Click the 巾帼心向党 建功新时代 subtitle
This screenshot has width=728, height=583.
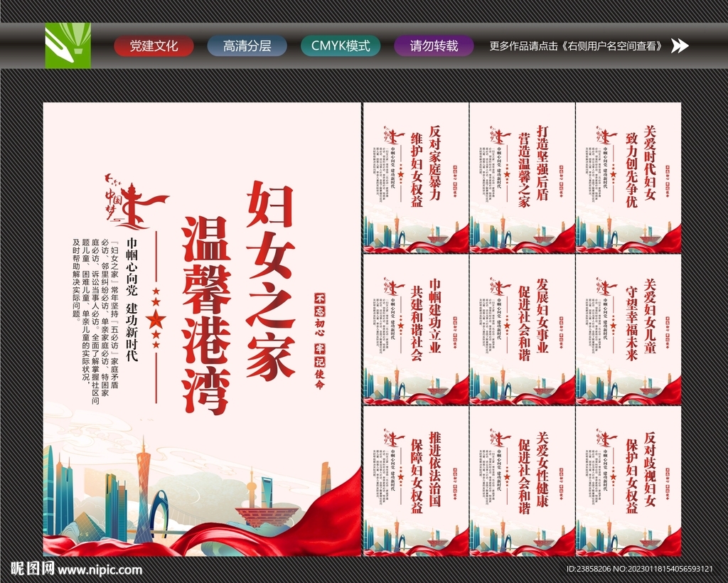[x=132, y=299]
